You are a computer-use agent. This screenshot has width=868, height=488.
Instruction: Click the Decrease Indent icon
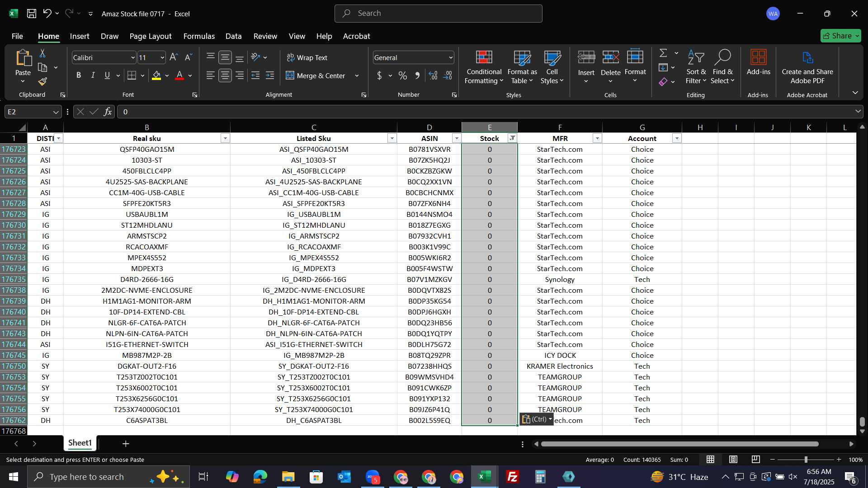255,75
